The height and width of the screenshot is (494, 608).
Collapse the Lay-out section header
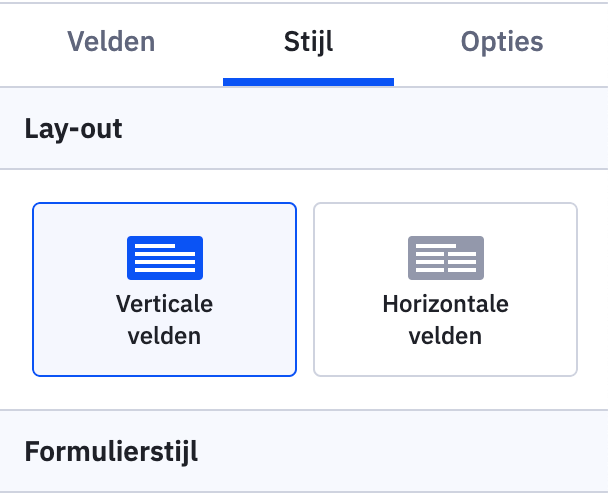(304, 128)
